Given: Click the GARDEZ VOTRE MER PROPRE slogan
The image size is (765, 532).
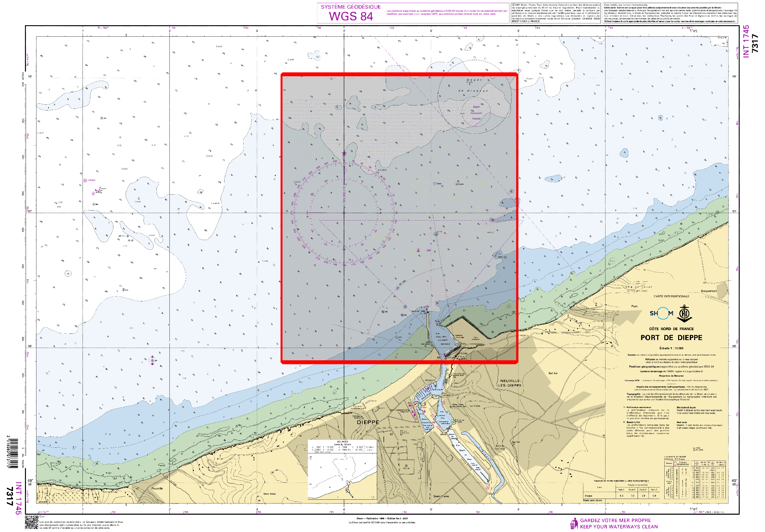Looking at the screenshot, I should click(x=615, y=520).
